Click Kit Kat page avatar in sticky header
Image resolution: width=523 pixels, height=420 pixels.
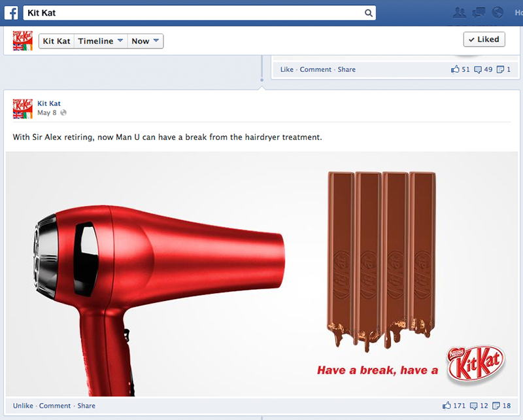pos(23,41)
